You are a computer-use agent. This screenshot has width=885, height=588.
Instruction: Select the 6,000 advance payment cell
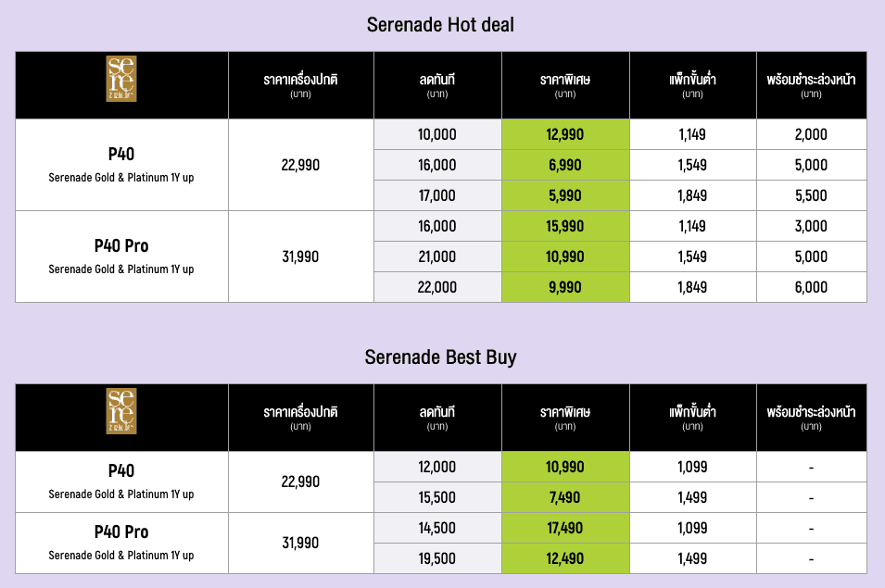coord(811,287)
